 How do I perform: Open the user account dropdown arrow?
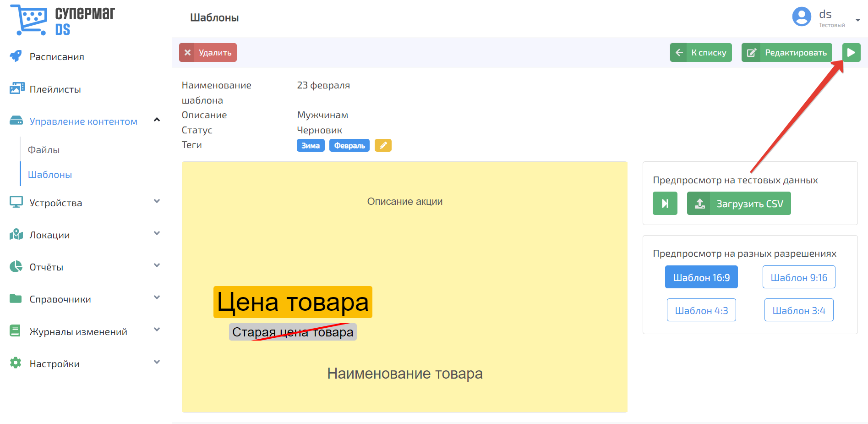tap(857, 20)
